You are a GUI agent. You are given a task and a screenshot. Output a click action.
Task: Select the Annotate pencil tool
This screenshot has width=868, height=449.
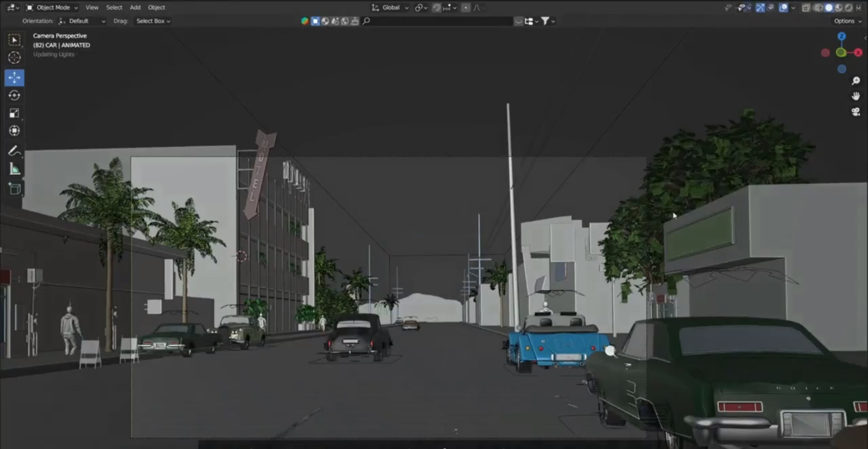coord(14,151)
